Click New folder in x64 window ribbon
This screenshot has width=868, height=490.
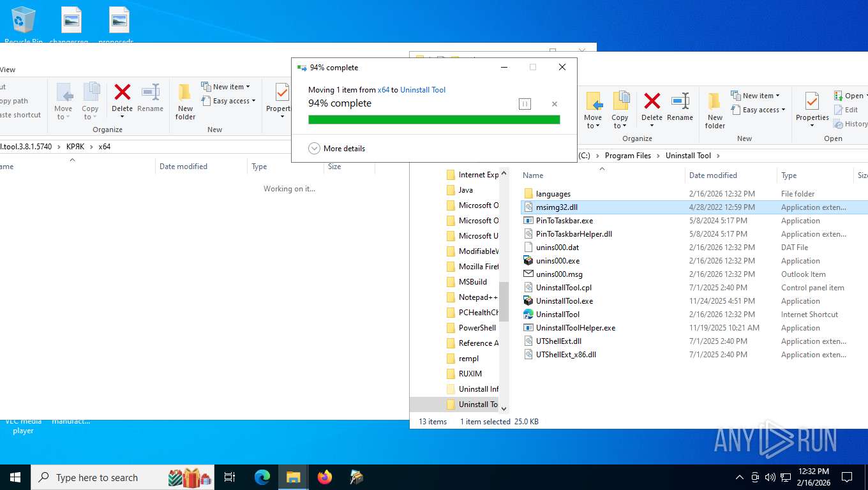pyautogui.click(x=185, y=101)
